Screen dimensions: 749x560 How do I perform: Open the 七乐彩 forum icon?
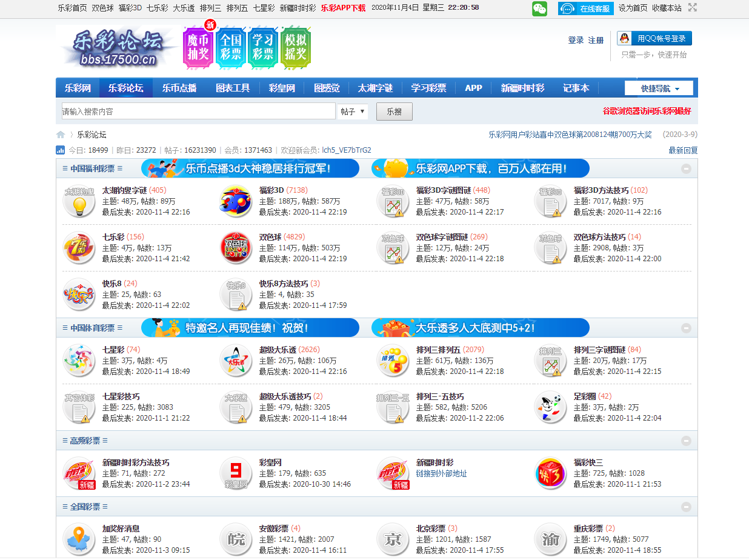coord(79,248)
